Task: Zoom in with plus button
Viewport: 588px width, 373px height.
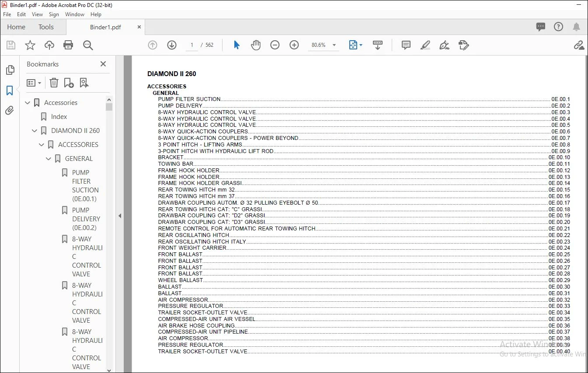Action: tap(294, 45)
